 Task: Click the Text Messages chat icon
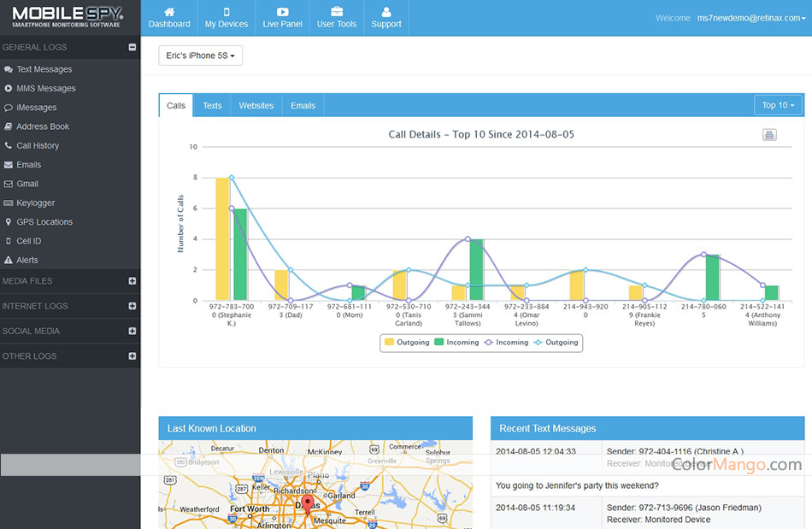coord(9,69)
